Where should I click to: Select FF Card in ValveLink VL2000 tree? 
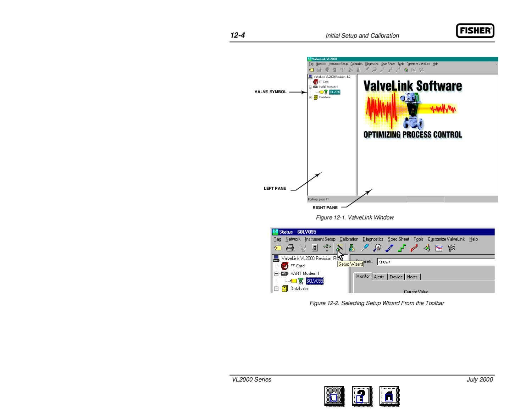point(323,82)
